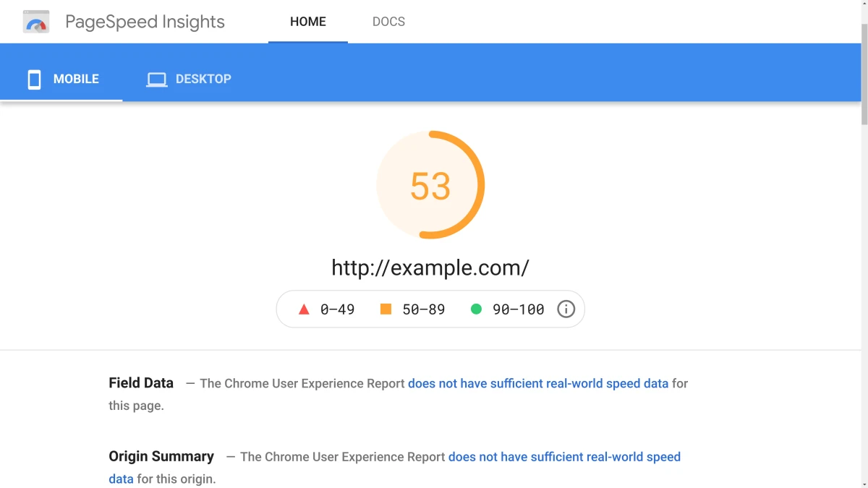
Task: Click the red triangle 0-49 legend icon
Action: 304,309
